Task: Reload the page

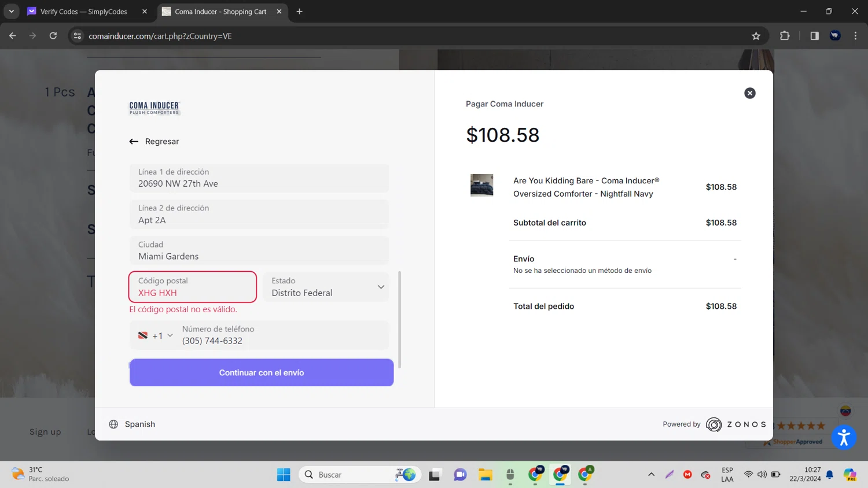Action: [x=53, y=36]
